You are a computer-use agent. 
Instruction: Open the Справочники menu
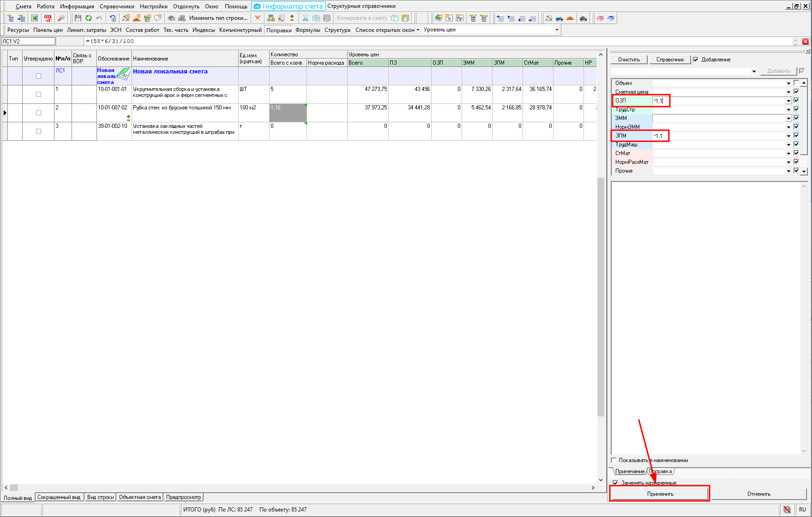[117, 6]
